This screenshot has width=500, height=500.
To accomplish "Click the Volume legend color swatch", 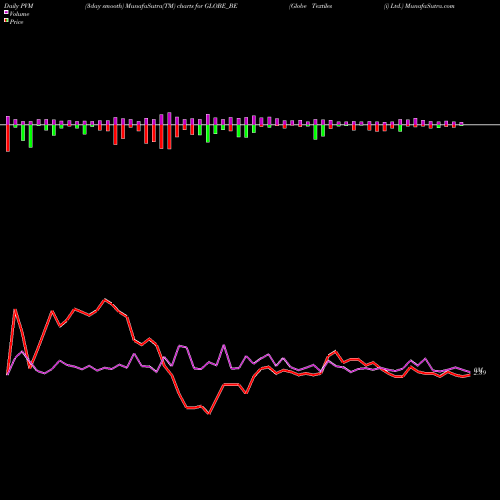I will coord(6,12).
